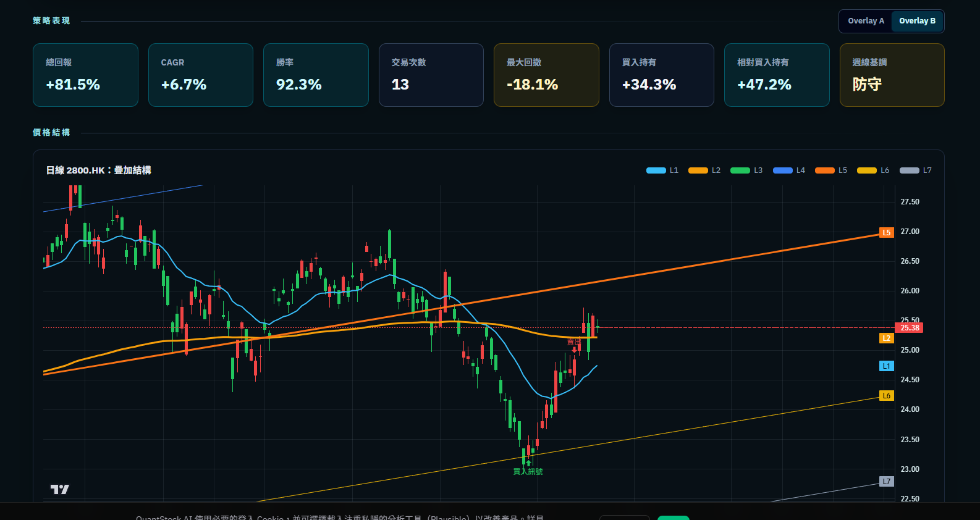Image resolution: width=980 pixels, height=520 pixels.
Task: Click the 買入持有 +34.3% card
Action: pos(662,75)
